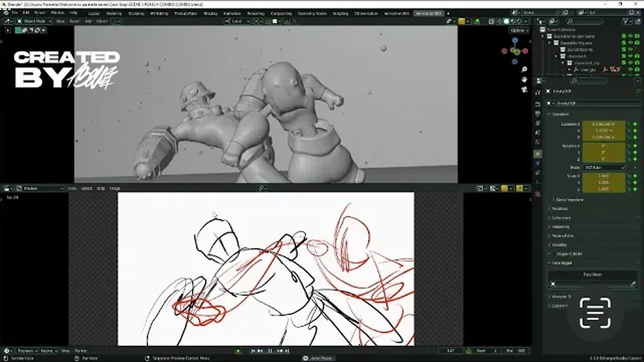The width and height of the screenshot is (644, 362).
Task: Toggle eye visibility for first outliner collection
Action: click(x=630, y=36)
